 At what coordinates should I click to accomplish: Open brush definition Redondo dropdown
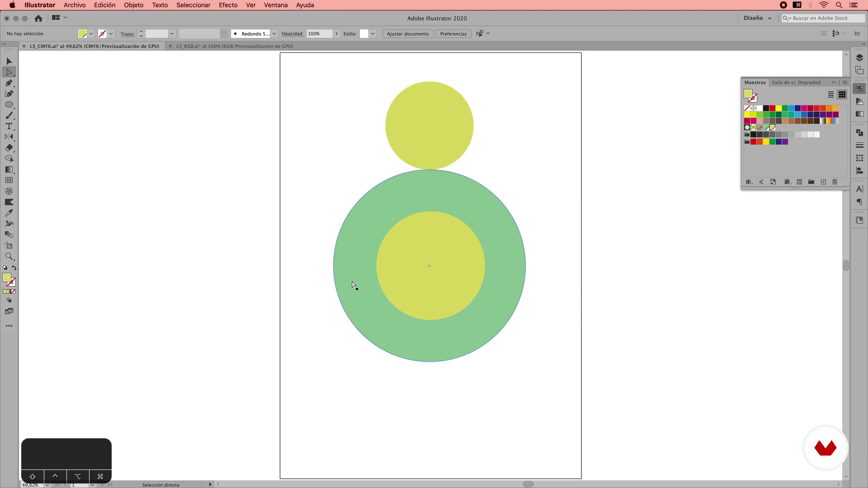click(x=274, y=34)
